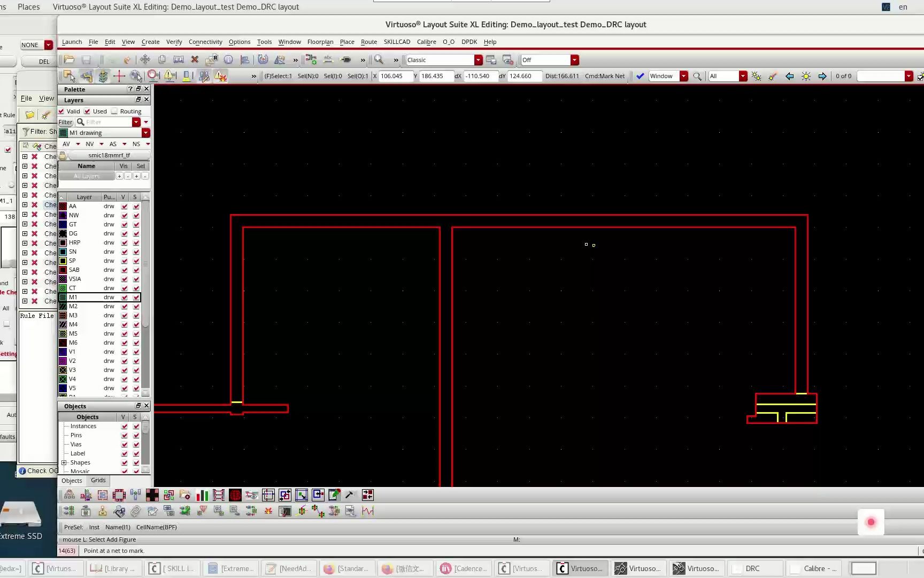Click the hammer tool icon
The width and height of the screenshot is (924, 578).
[350, 495]
